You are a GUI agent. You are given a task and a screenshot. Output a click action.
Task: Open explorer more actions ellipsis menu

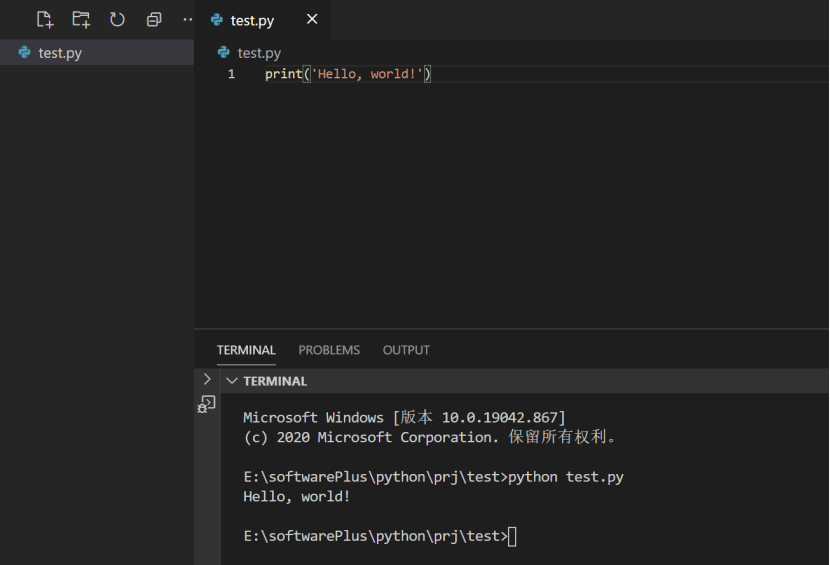(x=187, y=20)
